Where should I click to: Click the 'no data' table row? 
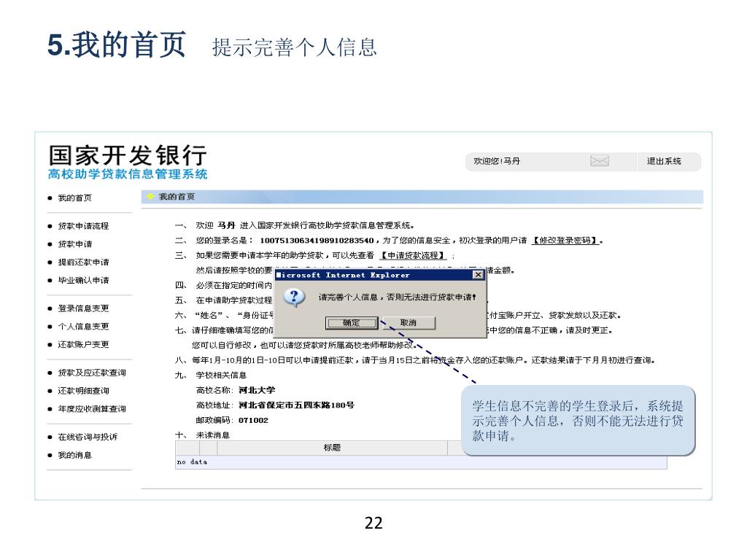click(x=421, y=462)
